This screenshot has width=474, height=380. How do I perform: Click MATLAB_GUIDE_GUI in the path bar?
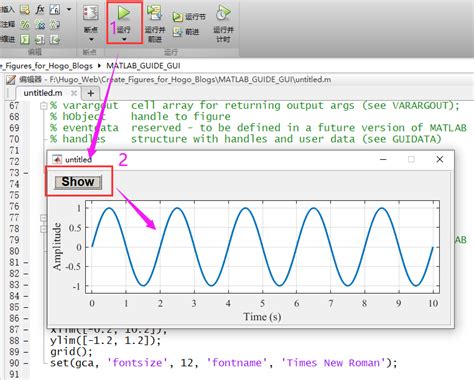[x=143, y=66]
